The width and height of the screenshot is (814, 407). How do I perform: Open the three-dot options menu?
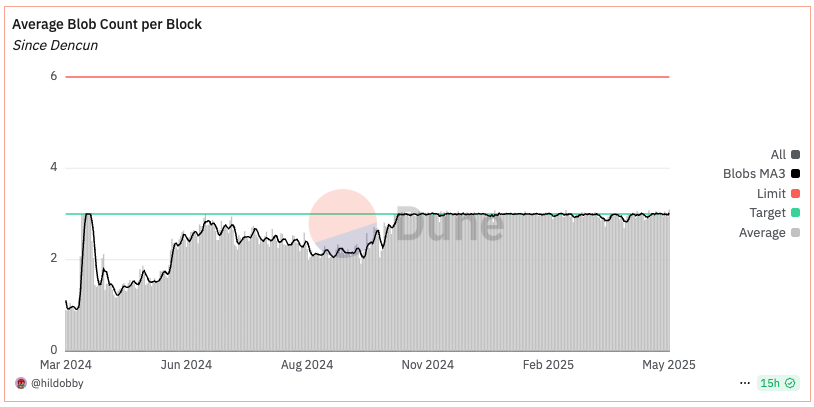coord(744,384)
